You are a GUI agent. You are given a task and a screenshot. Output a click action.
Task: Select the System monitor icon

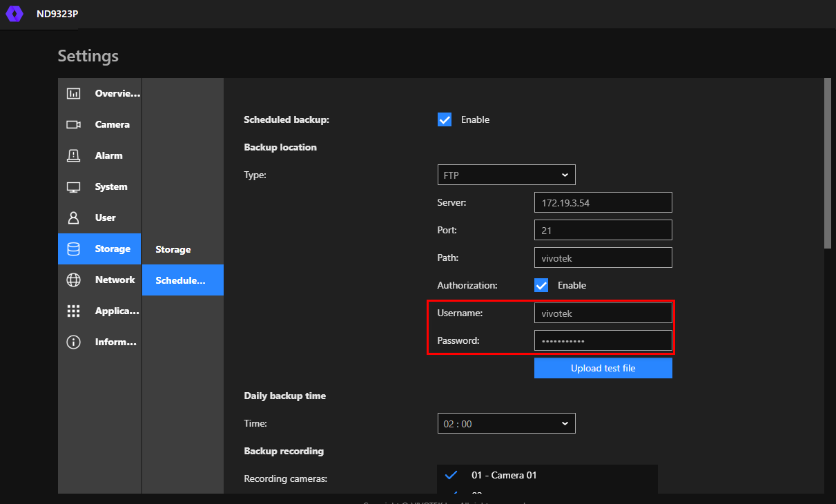click(73, 187)
